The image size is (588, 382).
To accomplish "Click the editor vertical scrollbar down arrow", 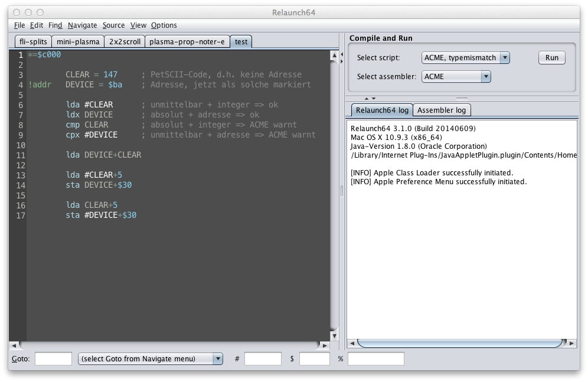I will [x=335, y=337].
